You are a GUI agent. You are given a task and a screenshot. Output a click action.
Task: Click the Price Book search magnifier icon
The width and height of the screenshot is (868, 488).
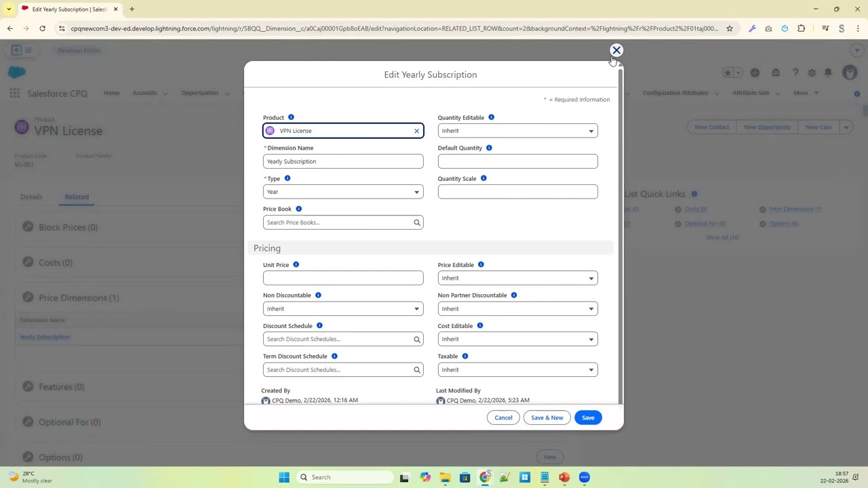pos(417,222)
